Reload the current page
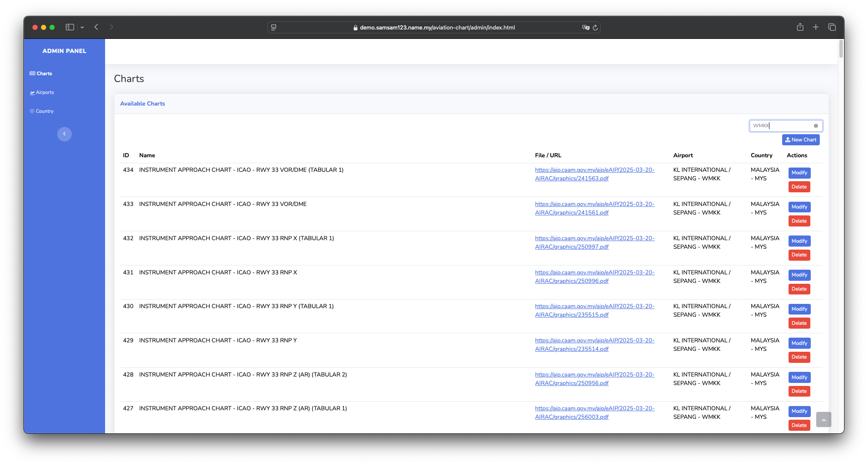The image size is (868, 465). 595,27
